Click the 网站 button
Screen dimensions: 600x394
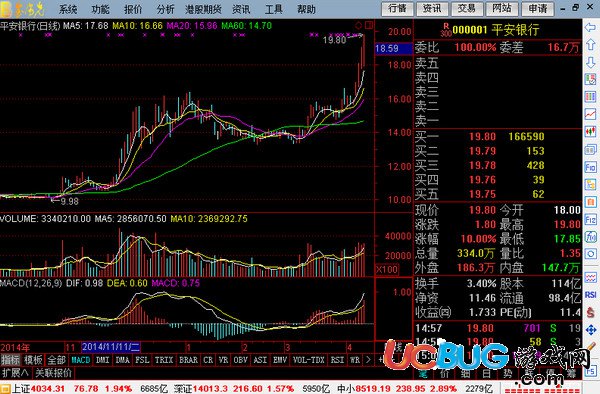pos(502,9)
